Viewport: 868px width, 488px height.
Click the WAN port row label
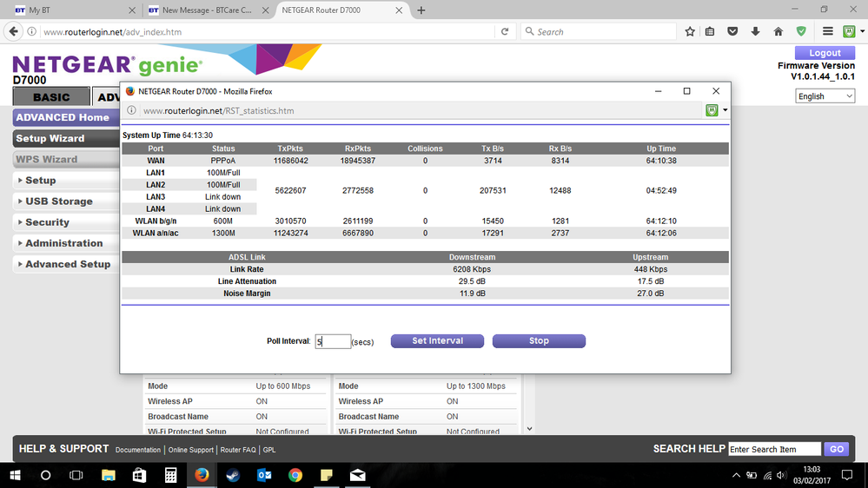pyautogui.click(x=156, y=161)
